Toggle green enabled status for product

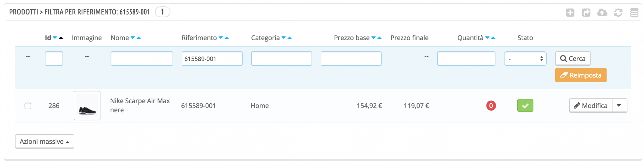pyautogui.click(x=525, y=105)
